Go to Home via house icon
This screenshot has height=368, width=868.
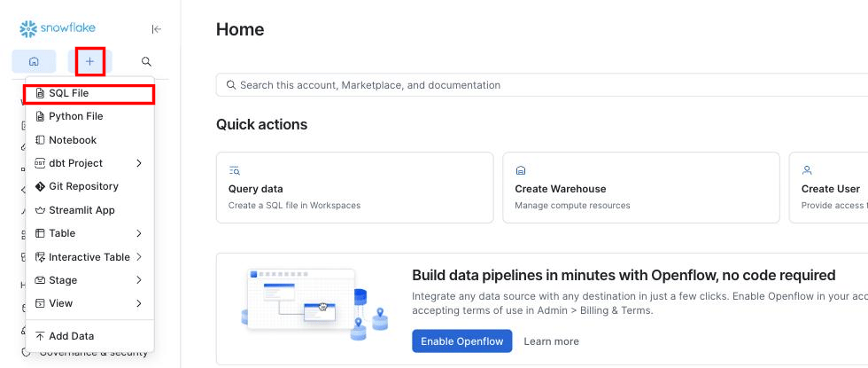coord(34,61)
